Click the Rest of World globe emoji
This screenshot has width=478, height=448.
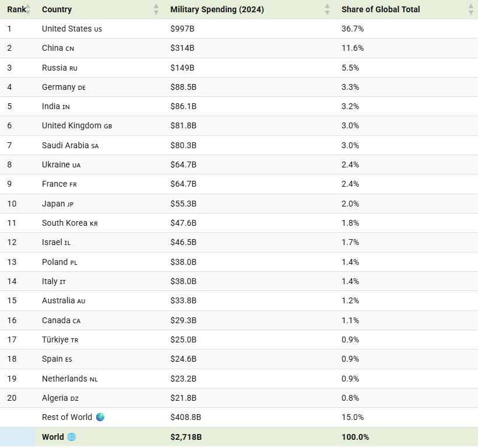tap(100, 417)
